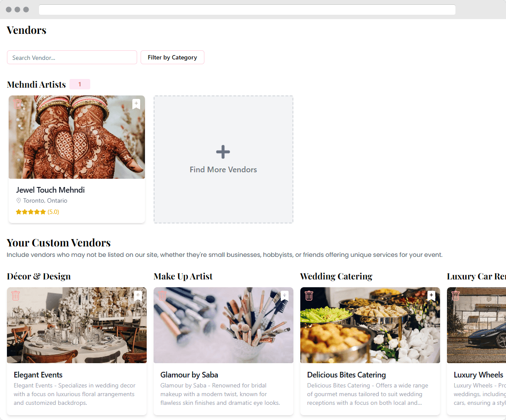
Task: Click the Vendors page title
Action: click(x=26, y=30)
